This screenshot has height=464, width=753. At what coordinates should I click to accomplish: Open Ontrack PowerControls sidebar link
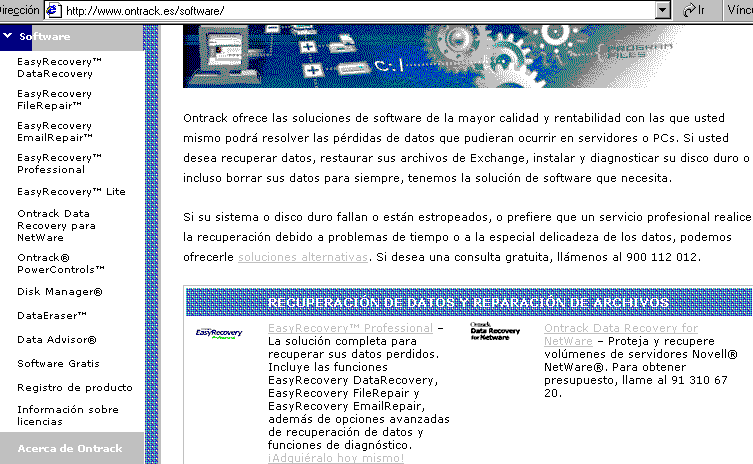[61, 263]
